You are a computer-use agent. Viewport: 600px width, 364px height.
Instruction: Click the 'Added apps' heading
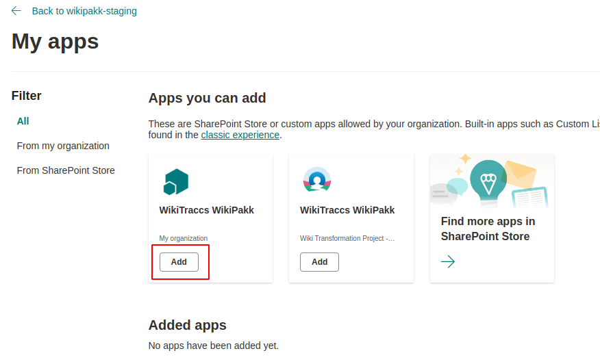[188, 325]
